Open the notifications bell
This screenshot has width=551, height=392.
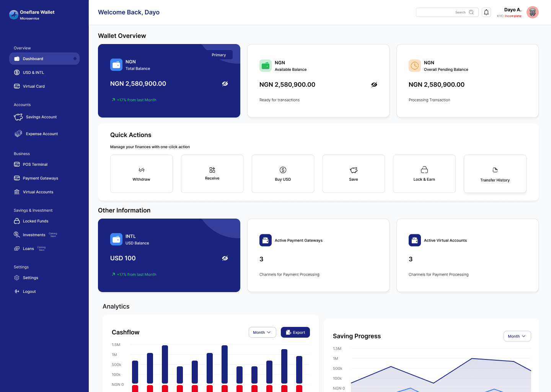pyautogui.click(x=486, y=12)
